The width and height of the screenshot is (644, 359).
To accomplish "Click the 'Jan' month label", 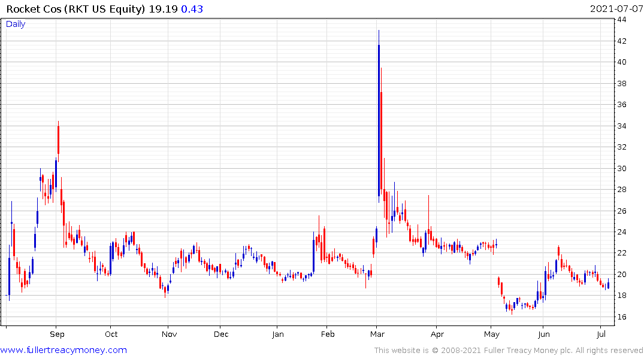I will (277, 334).
